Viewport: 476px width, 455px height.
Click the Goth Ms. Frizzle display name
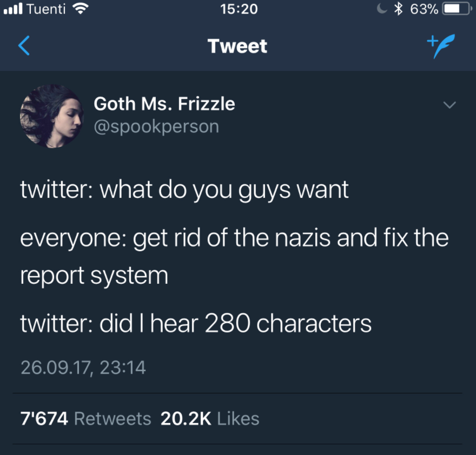tap(164, 104)
